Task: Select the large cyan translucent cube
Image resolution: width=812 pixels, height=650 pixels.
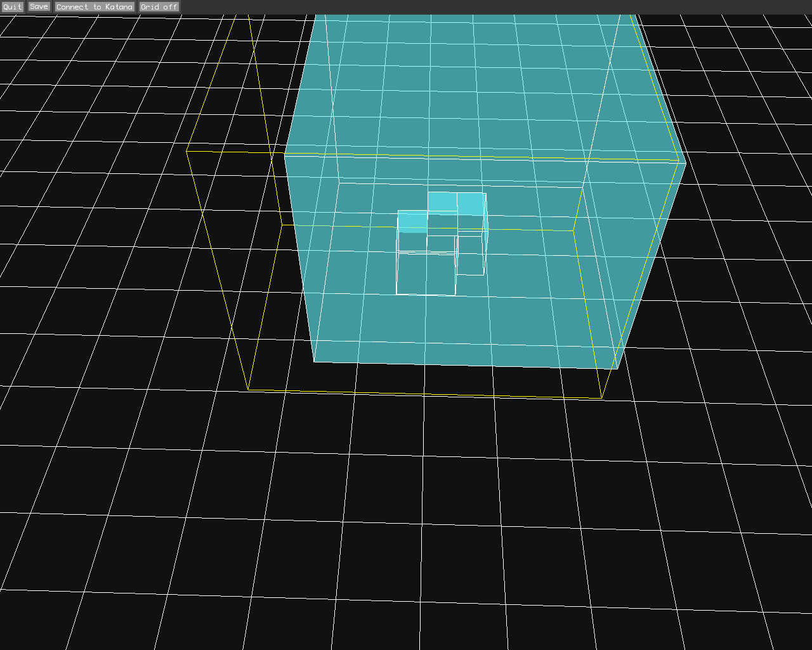Action: click(485, 191)
